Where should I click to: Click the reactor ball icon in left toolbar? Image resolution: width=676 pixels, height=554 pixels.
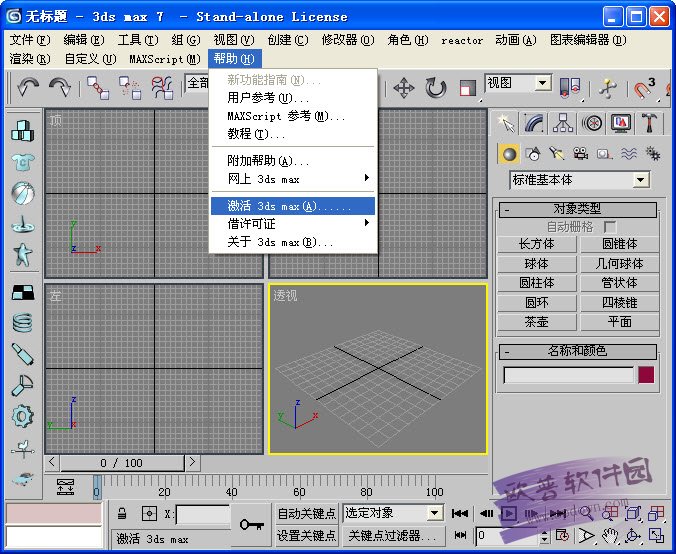[22, 193]
